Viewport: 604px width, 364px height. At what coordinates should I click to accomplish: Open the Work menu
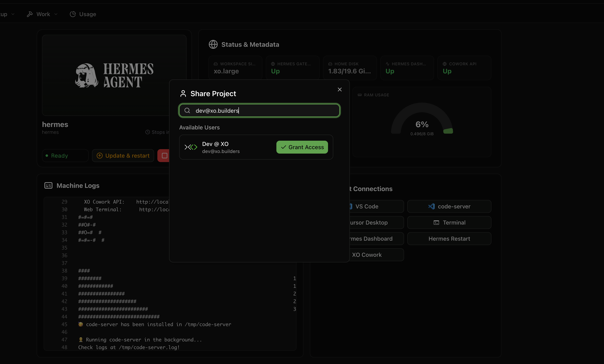(x=42, y=14)
